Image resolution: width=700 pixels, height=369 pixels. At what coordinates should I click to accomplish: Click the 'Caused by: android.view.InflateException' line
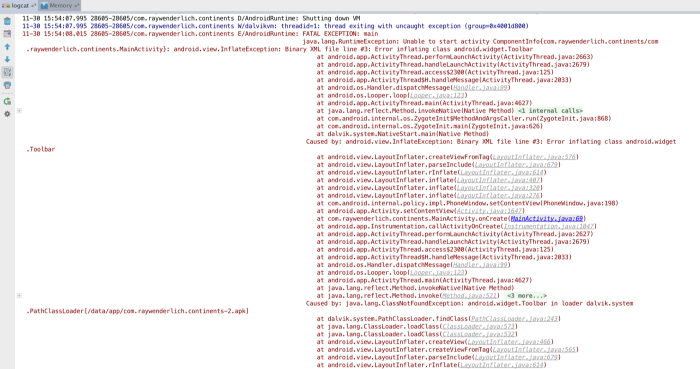pyautogui.click(x=491, y=142)
